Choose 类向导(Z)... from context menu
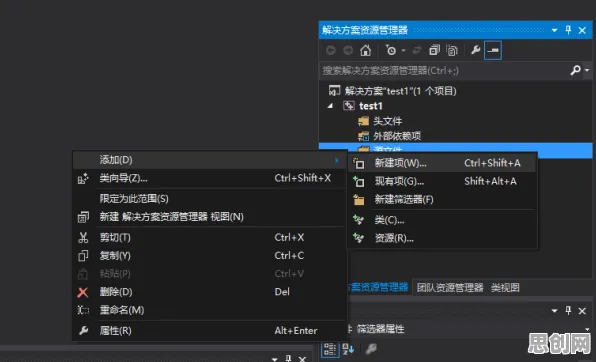Screen dimensions: 596x362 click(209, 178)
